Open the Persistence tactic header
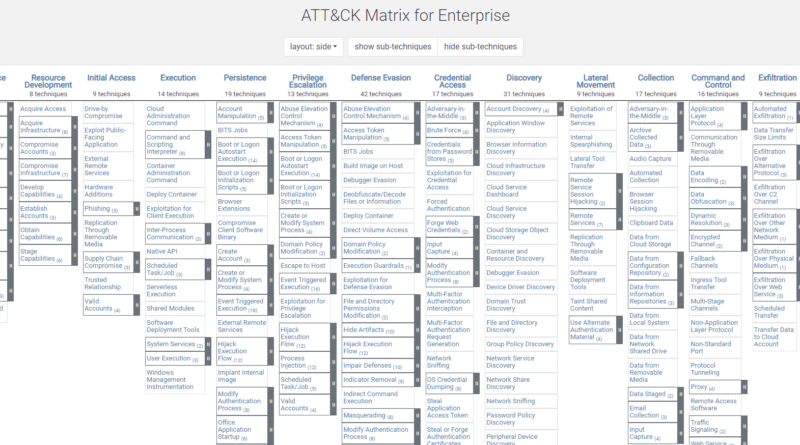The image size is (800, 445). (x=245, y=78)
